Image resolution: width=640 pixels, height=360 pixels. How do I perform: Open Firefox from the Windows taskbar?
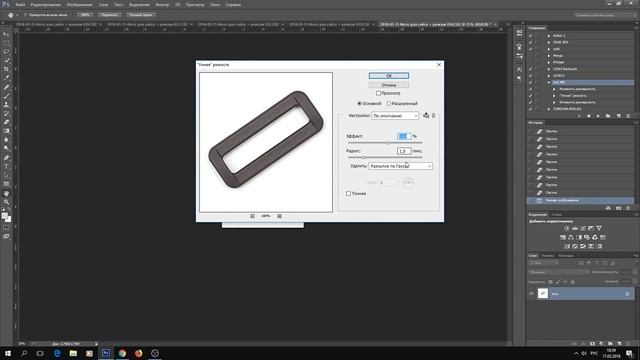click(138, 353)
